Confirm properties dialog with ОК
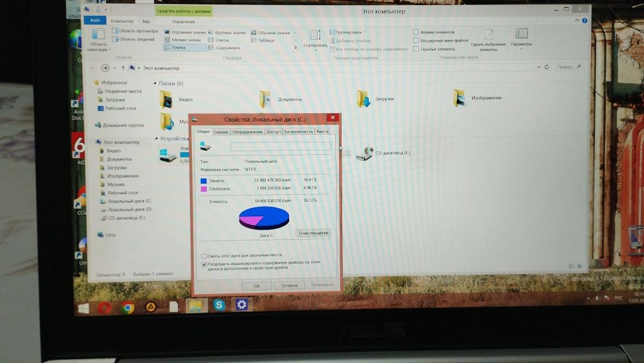 point(257,286)
